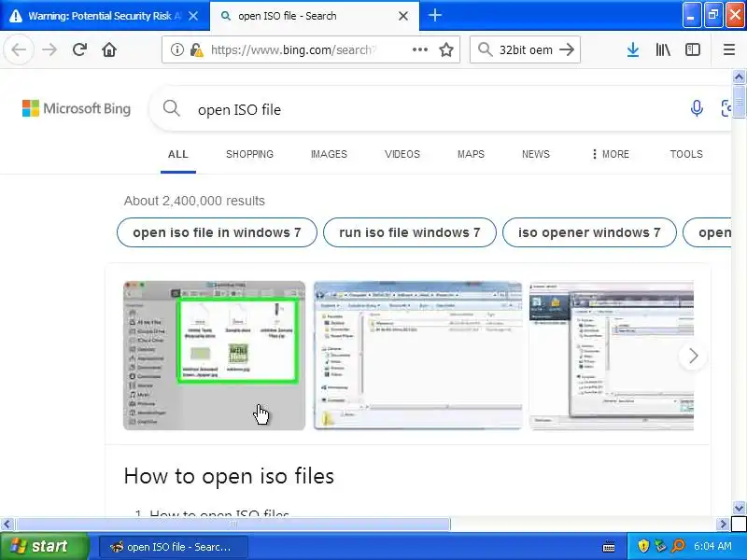
Task: Click the Microsoft Bing logo
Action: click(77, 108)
